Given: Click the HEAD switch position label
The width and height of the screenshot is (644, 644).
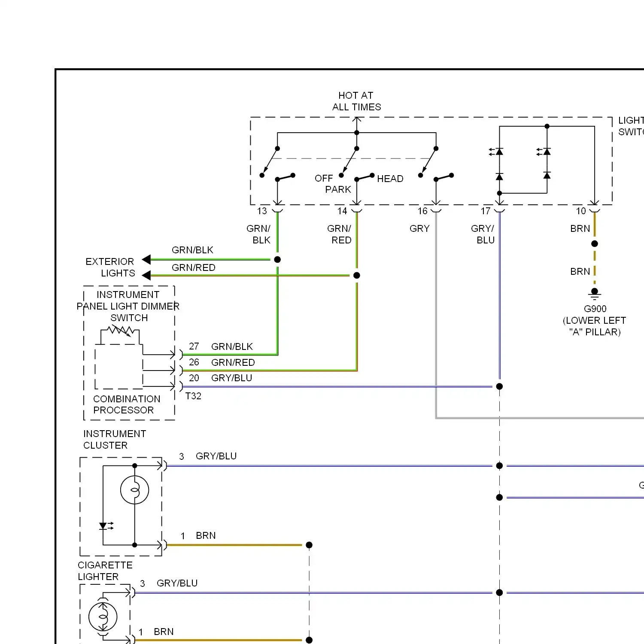Looking at the screenshot, I should tap(390, 179).
